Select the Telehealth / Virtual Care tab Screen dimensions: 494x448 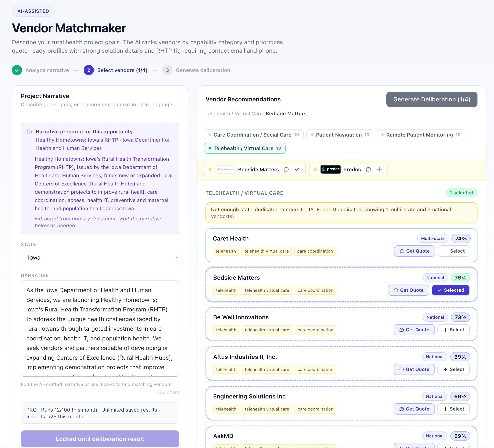tap(244, 148)
